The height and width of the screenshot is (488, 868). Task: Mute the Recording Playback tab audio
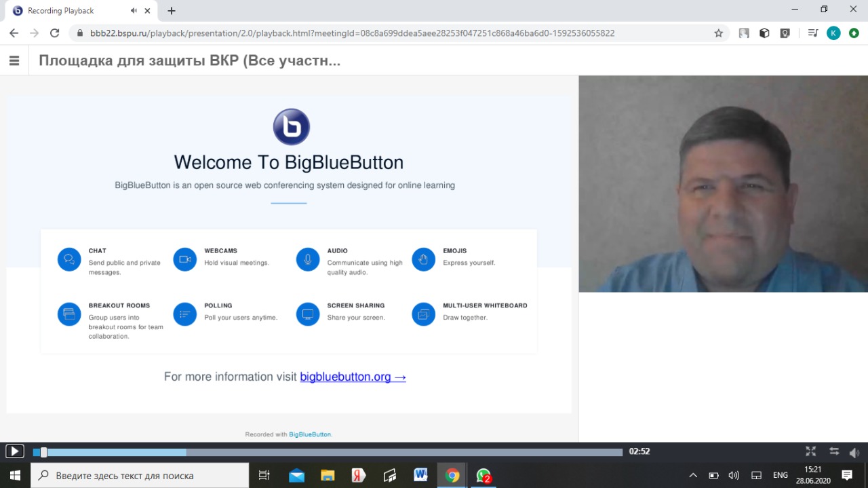[134, 11]
